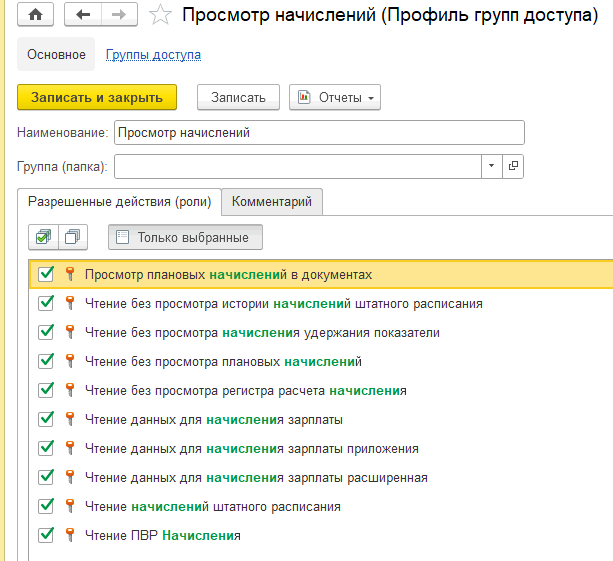This screenshot has height=561, width=613.
Task: Open the Основное section
Action: tap(56, 54)
